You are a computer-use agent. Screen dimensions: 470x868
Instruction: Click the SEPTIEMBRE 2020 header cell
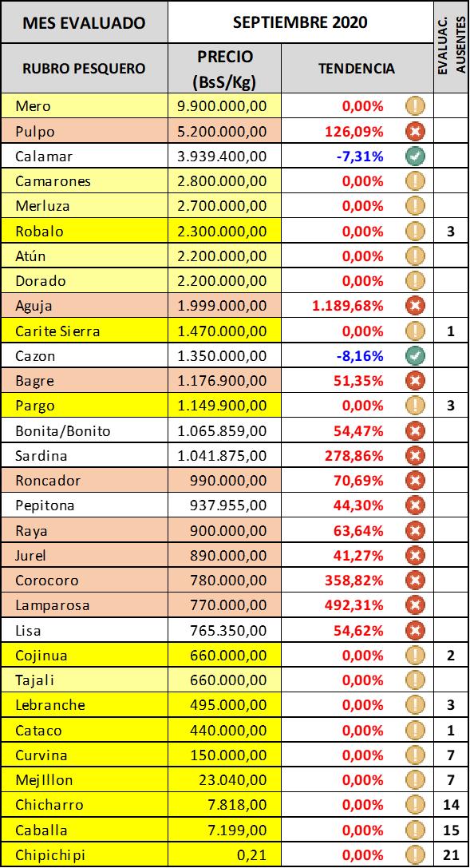[x=301, y=22]
